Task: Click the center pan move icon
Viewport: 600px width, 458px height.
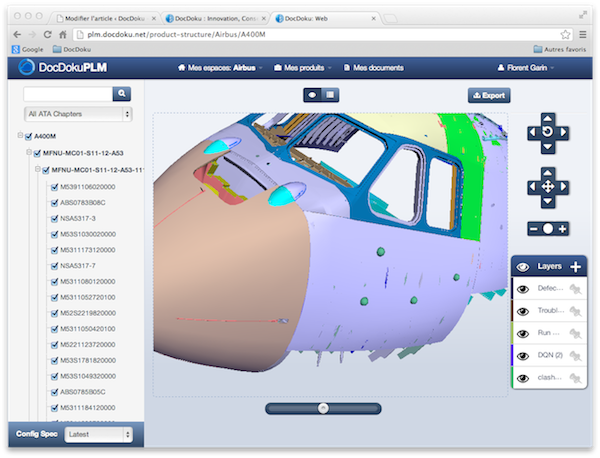Action: (547, 187)
